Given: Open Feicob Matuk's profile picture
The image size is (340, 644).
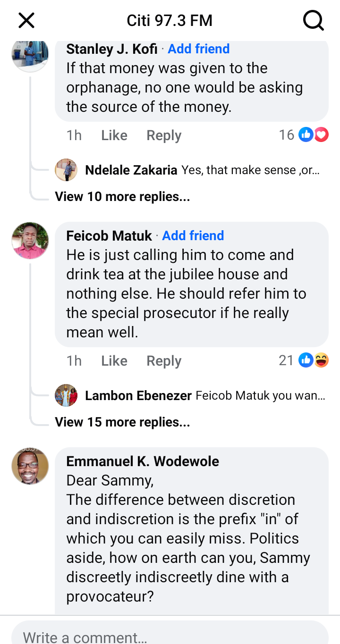Looking at the screenshot, I should coord(30,241).
